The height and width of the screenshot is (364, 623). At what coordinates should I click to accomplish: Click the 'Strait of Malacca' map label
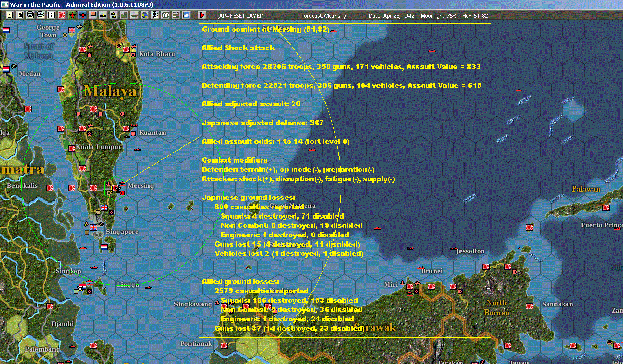pyautogui.click(x=38, y=51)
